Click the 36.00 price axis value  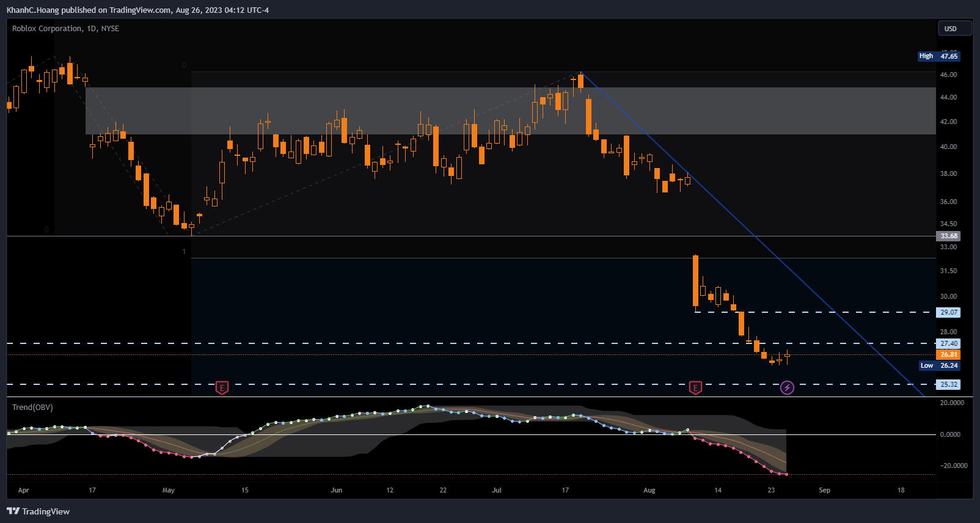(949, 202)
